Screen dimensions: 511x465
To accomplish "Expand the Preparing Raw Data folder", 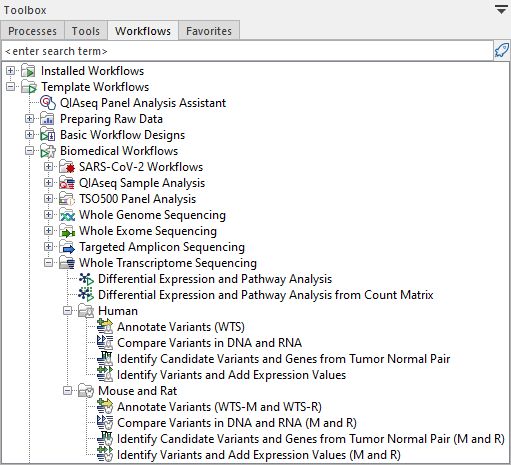I will click(29, 119).
